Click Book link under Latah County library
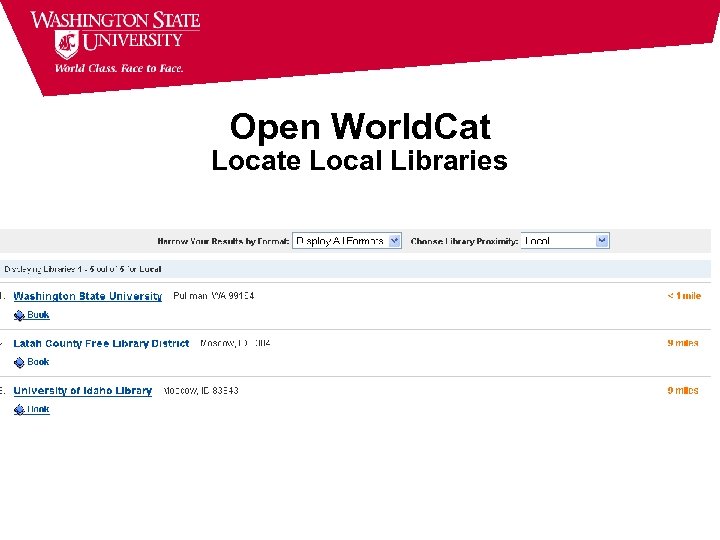 (x=38, y=362)
